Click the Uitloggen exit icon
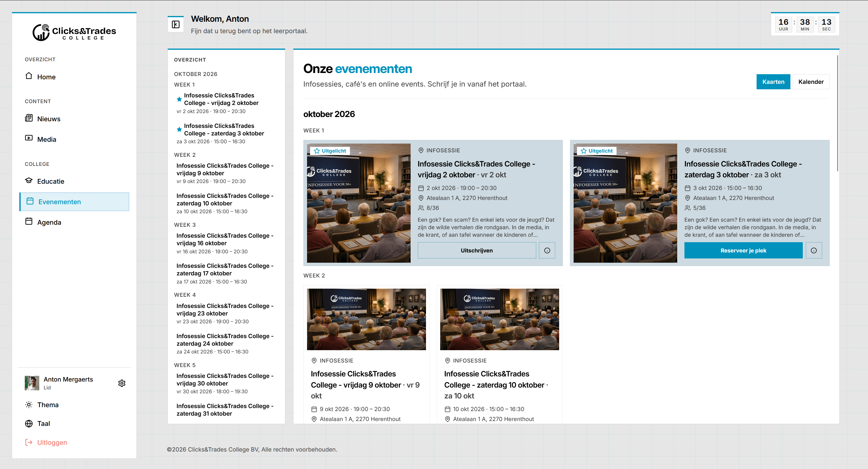Screen dimensions: 868x469 pyautogui.click(x=29, y=442)
